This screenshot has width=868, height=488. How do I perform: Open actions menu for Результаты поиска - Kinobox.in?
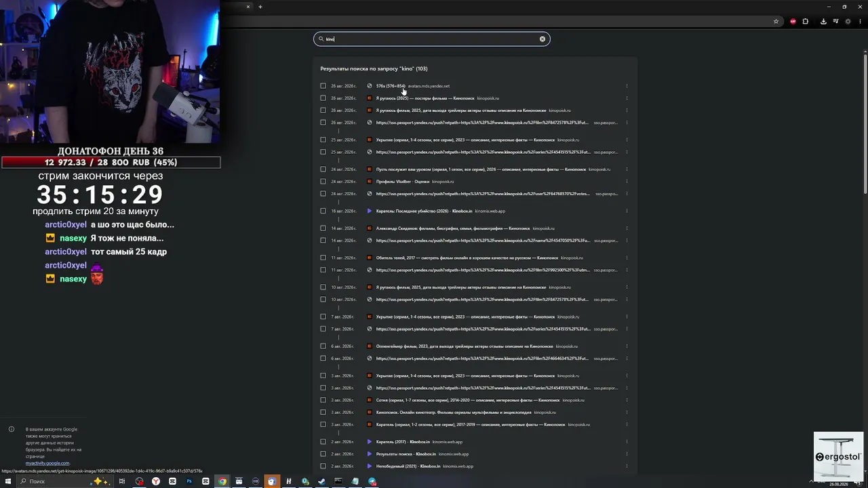tap(627, 454)
